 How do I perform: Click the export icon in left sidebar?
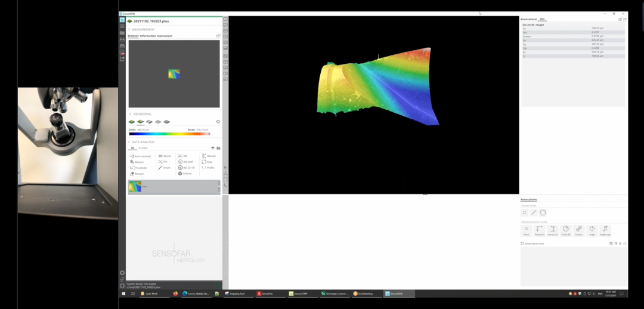122,59
